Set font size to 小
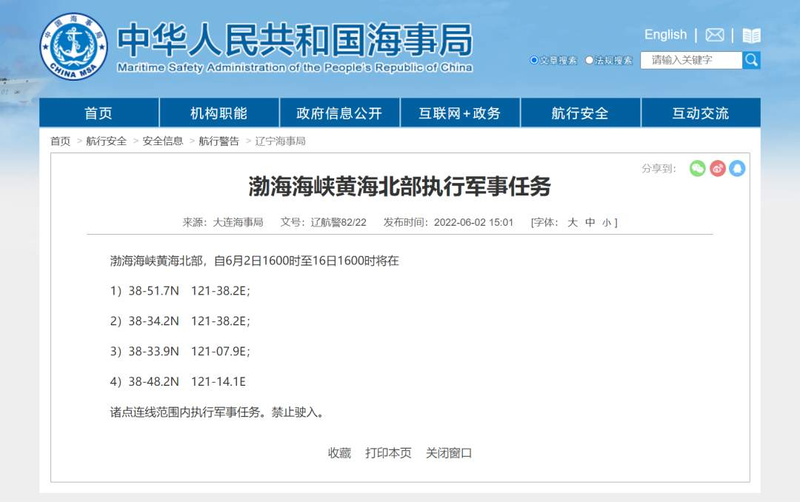The height and width of the screenshot is (502, 800). pyautogui.click(x=606, y=222)
